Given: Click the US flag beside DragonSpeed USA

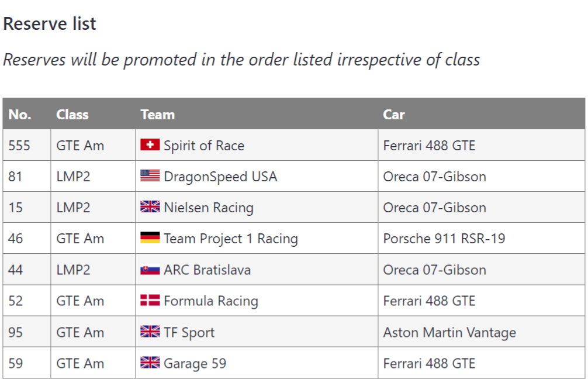Looking at the screenshot, I should point(150,175).
